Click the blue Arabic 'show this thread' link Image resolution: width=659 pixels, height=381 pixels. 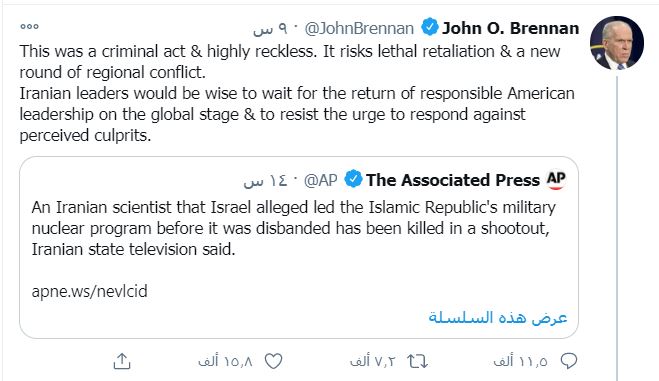click(498, 317)
